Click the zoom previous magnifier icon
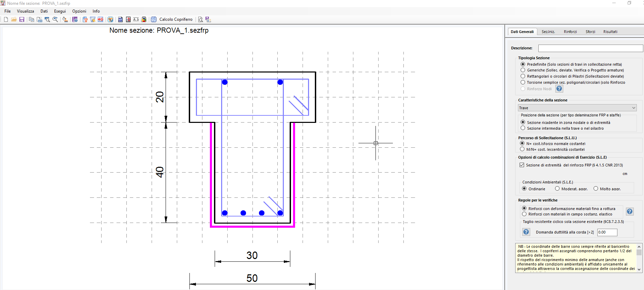The image size is (644, 290). tap(55, 19)
